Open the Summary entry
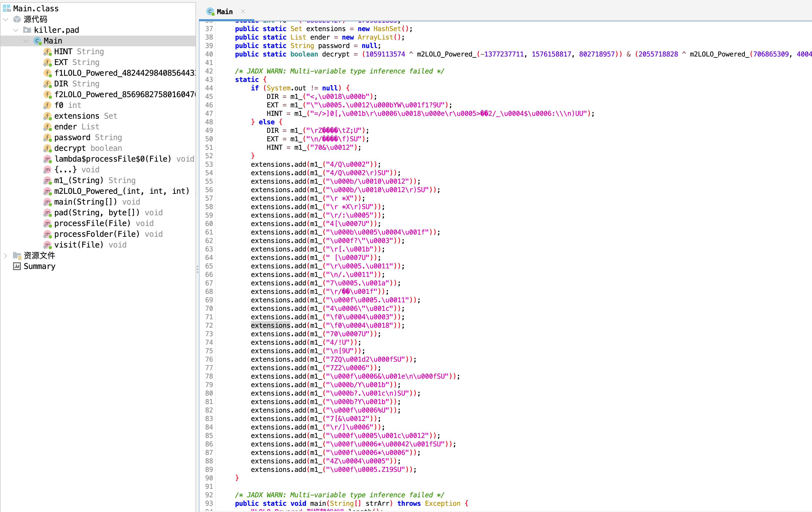Image resolution: width=812 pixels, height=512 pixels. (x=40, y=266)
